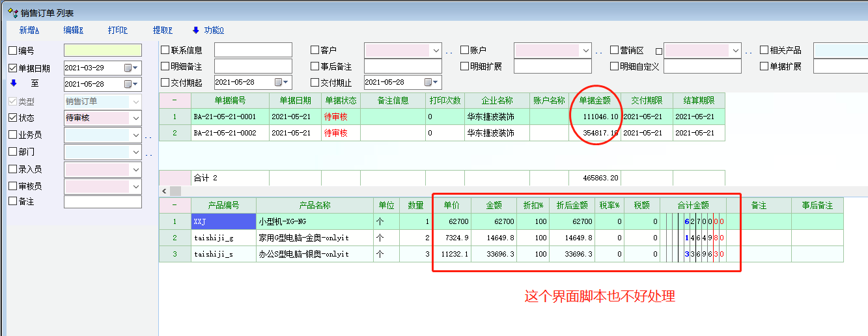Open calendar picker for 交付期止 date

coord(428,83)
